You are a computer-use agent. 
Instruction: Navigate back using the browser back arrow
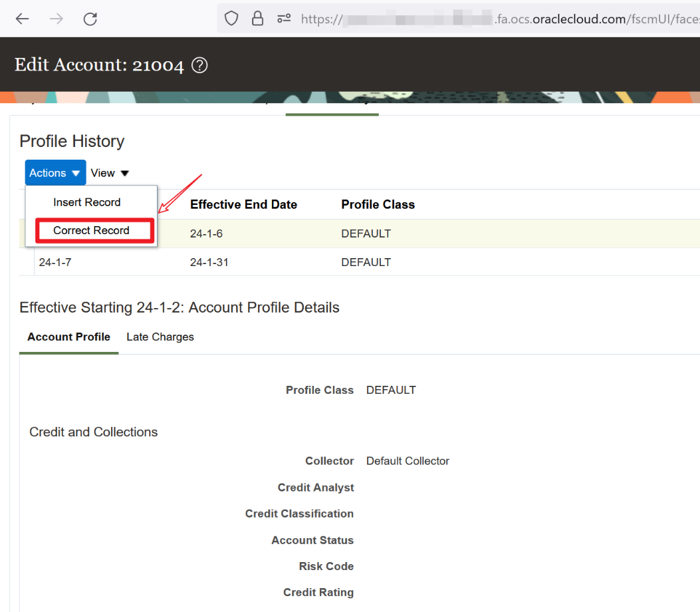click(x=22, y=19)
